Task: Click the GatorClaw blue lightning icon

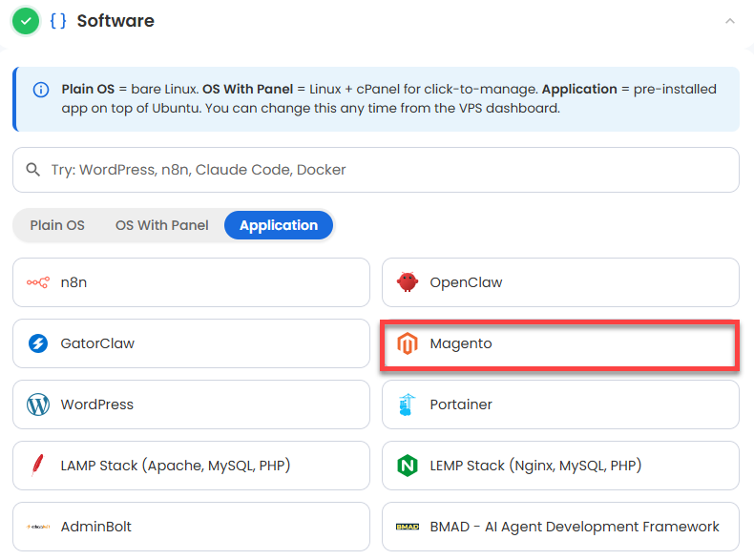Action: pyautogui.click(x=38, y=343)
